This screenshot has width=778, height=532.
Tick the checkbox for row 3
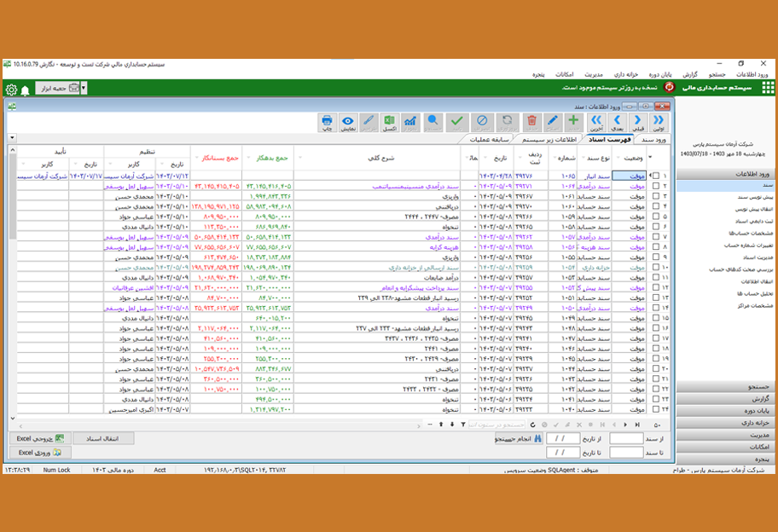coord(656,196)
